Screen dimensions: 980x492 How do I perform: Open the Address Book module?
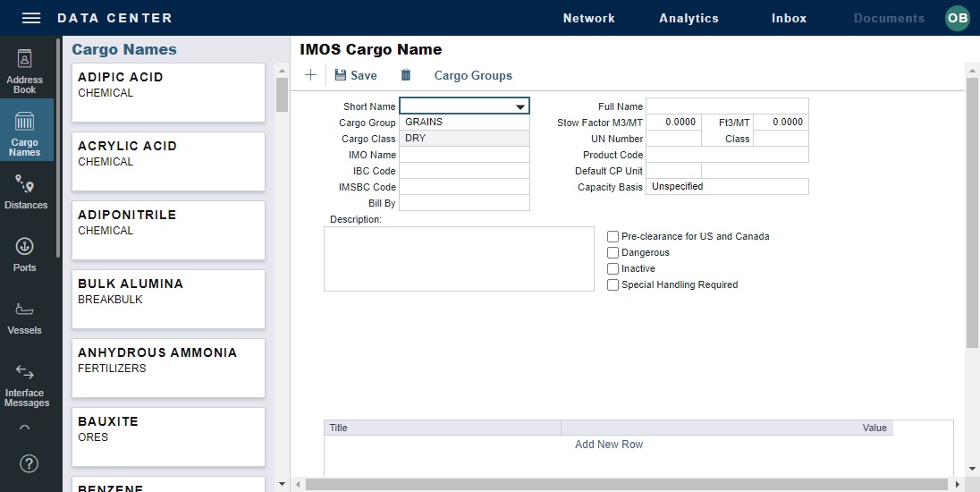(x=25, y=70)
